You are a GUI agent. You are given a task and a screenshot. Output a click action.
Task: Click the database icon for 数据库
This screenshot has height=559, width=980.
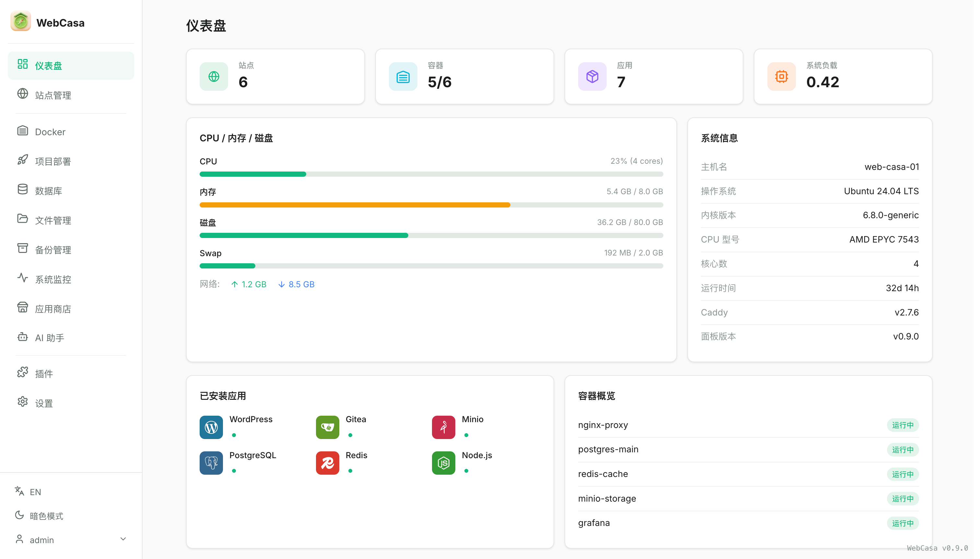click(23, 190)
